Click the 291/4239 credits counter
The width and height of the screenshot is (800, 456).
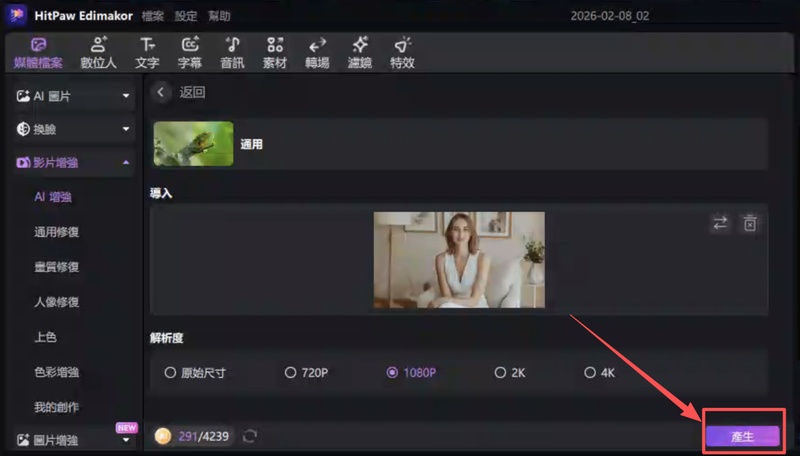[204, 437]
